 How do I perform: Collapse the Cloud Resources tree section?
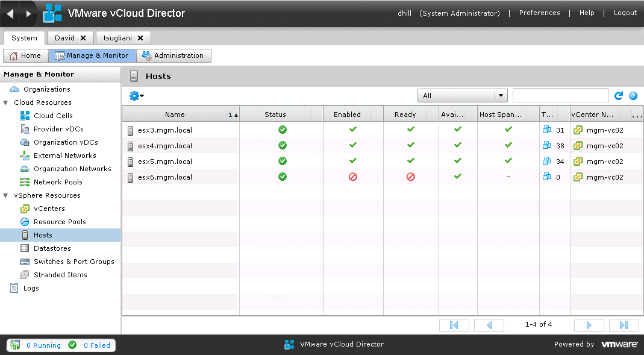tap(5, 102)
